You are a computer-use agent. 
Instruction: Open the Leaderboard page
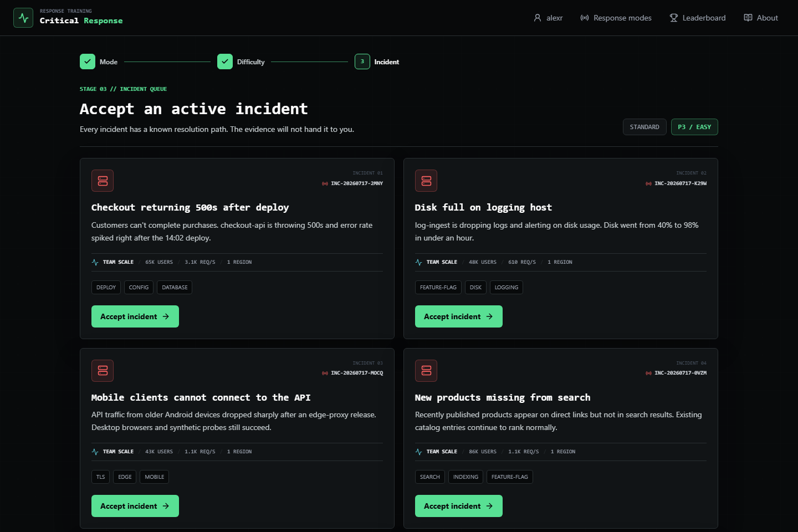coord(698,18)
